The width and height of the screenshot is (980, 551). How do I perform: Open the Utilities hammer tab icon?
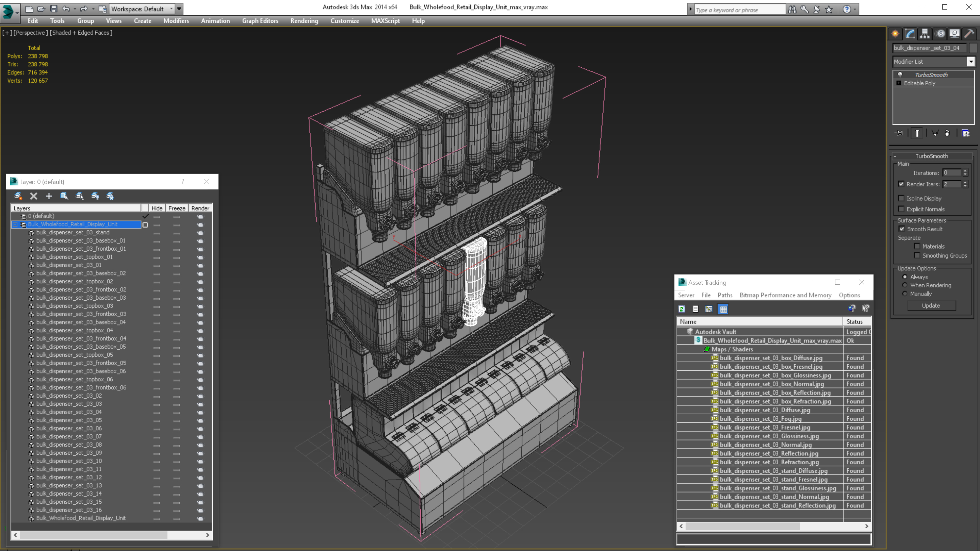pos(969,34)
